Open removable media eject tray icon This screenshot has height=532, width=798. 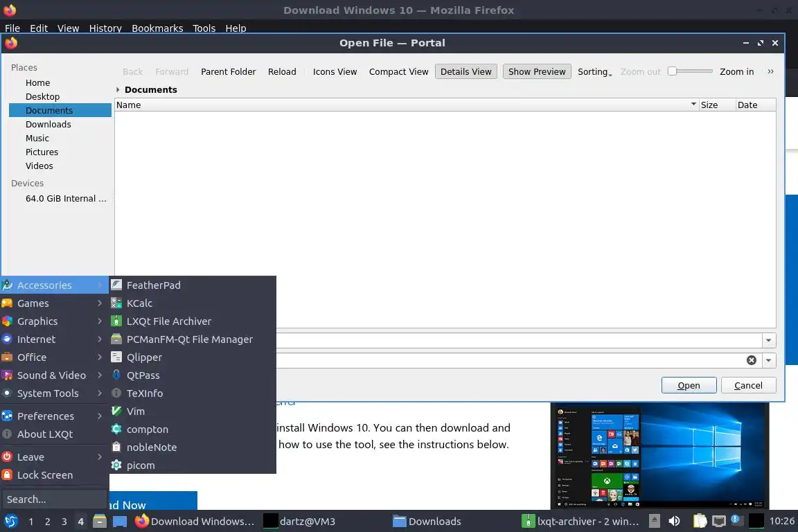pos(655,522)
